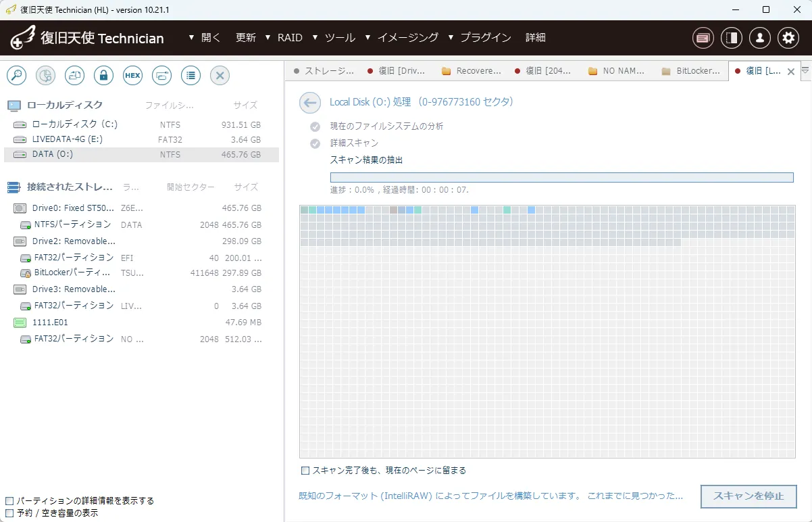Expand the プラグイン menu arrow

[x=451, y=38]
